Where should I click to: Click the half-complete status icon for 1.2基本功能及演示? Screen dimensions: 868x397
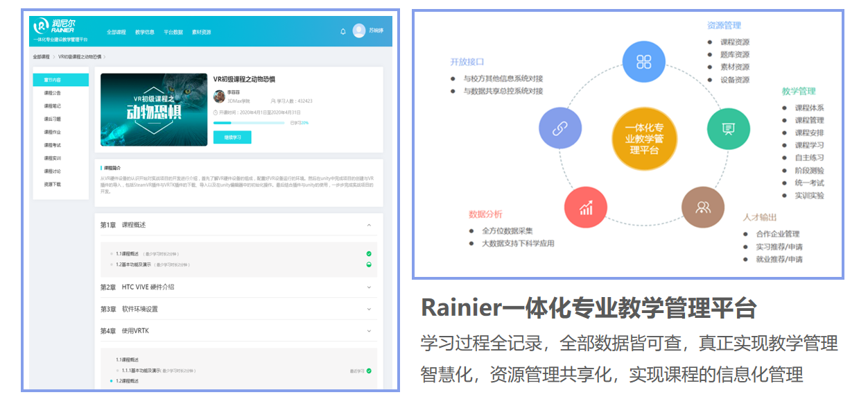coord(369,264)
